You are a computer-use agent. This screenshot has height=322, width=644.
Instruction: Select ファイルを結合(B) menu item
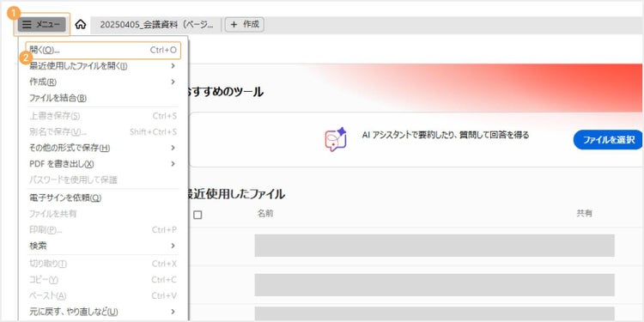pyautogui.click(x=103, y=98)
